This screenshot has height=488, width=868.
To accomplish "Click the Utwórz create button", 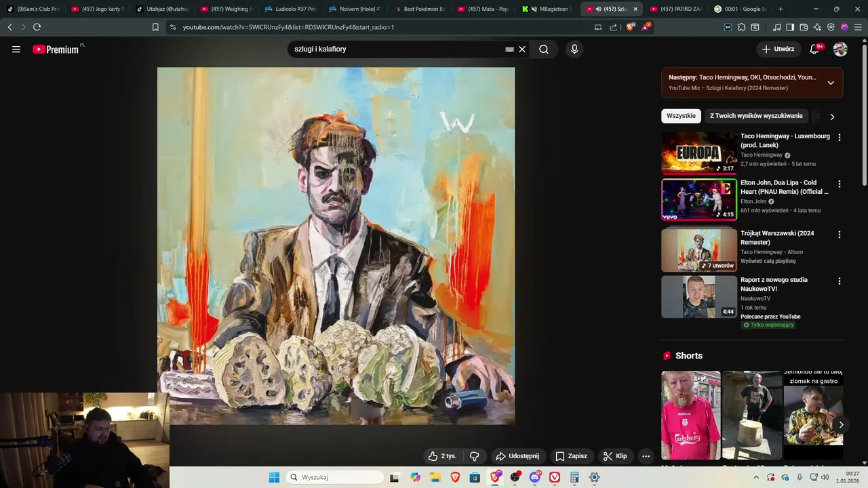I will 778,49.
